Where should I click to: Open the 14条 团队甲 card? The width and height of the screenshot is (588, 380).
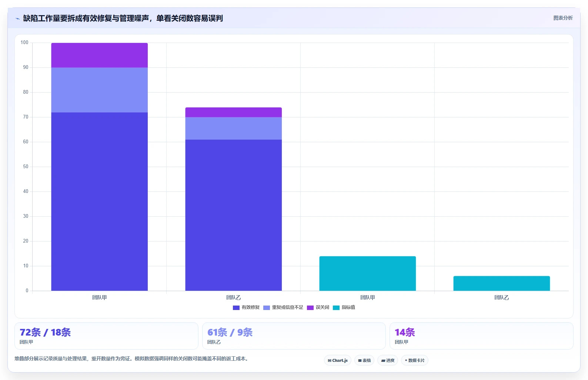(x=481, y=336)
